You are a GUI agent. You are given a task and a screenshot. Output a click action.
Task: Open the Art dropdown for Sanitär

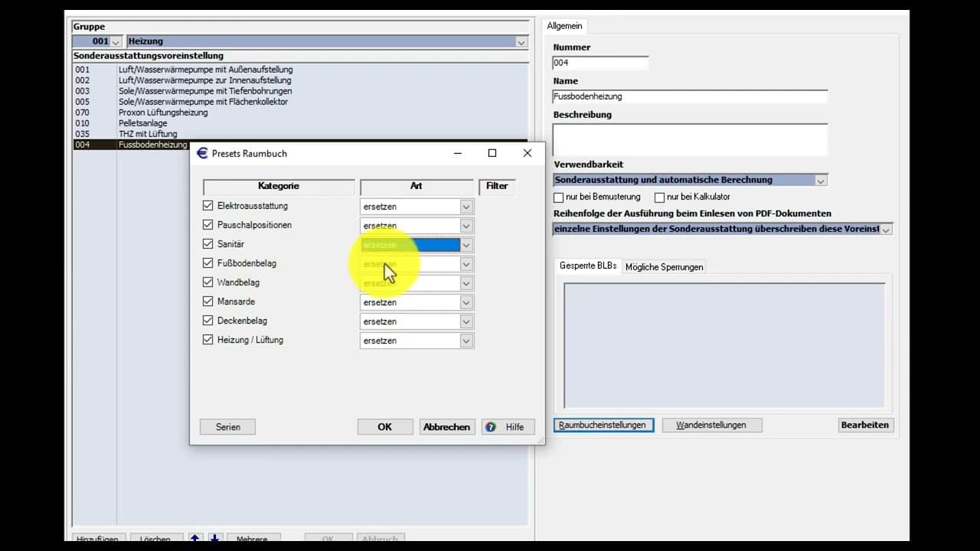coord(466,245)
